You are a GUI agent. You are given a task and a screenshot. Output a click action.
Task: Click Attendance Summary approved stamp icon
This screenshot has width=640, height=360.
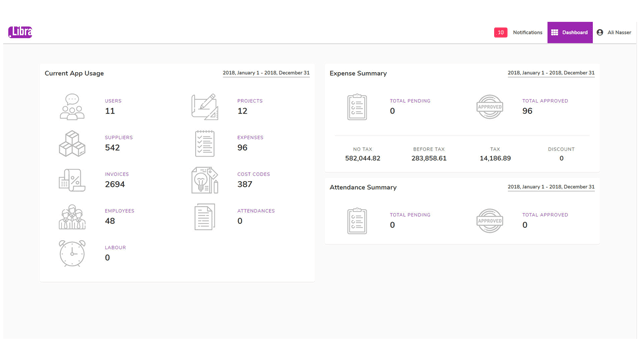pyautogui.click(x=489, y=221)
